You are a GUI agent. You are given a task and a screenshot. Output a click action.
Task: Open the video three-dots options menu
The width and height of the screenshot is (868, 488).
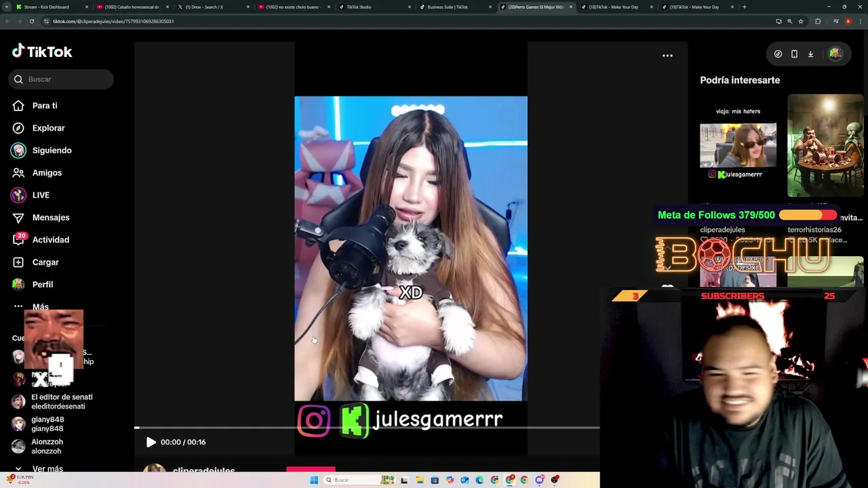click(x=667, y=56)
